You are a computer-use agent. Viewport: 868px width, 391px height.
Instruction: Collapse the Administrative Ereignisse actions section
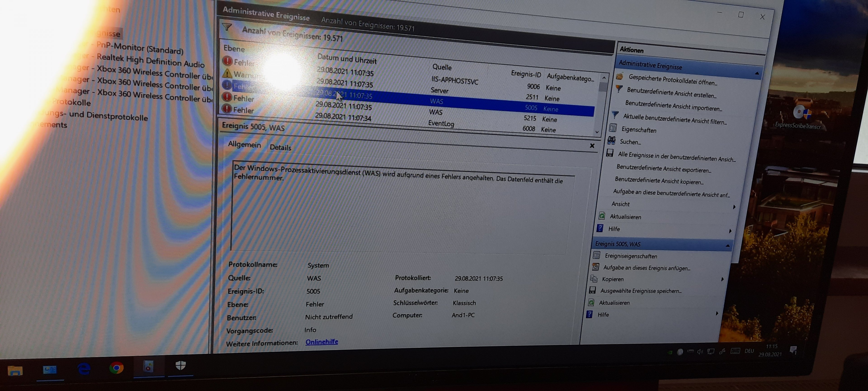tap(757, 73)
